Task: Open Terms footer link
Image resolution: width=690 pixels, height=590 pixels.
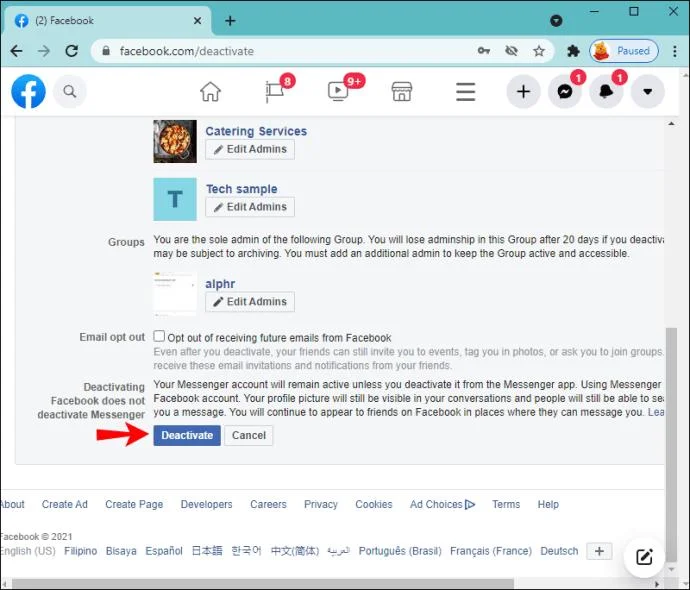Action: 506,504
